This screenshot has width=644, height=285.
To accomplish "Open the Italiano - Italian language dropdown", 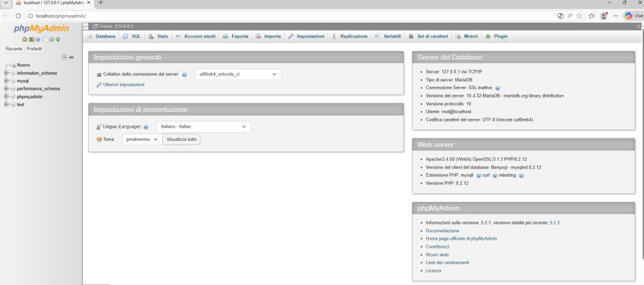I will [203, 126].
